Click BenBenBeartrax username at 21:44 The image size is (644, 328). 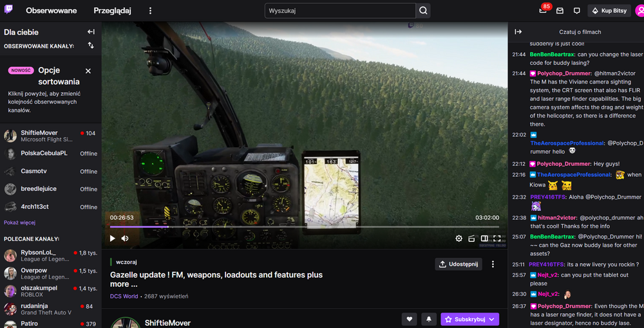click(553, 54)
